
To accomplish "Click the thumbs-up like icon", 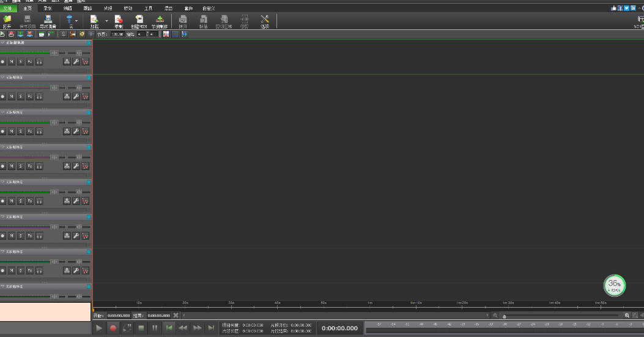I will [x=613, y=8].
